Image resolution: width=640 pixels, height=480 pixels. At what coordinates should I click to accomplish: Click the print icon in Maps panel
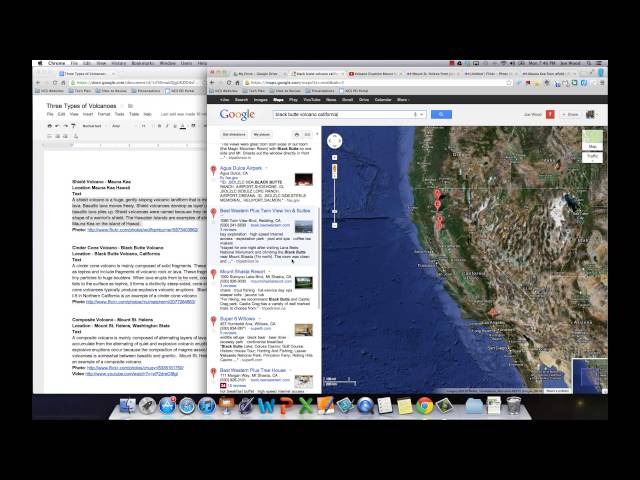coord(297,134)
